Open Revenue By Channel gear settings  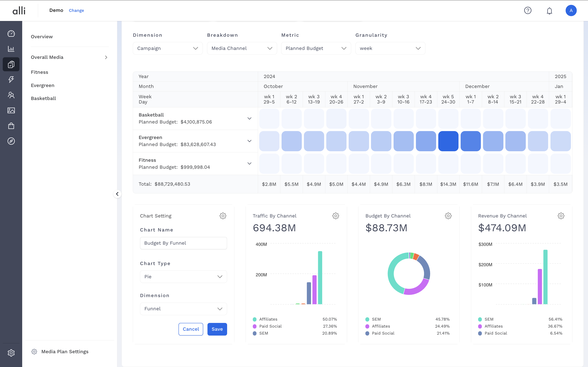[x=561, y=216]
